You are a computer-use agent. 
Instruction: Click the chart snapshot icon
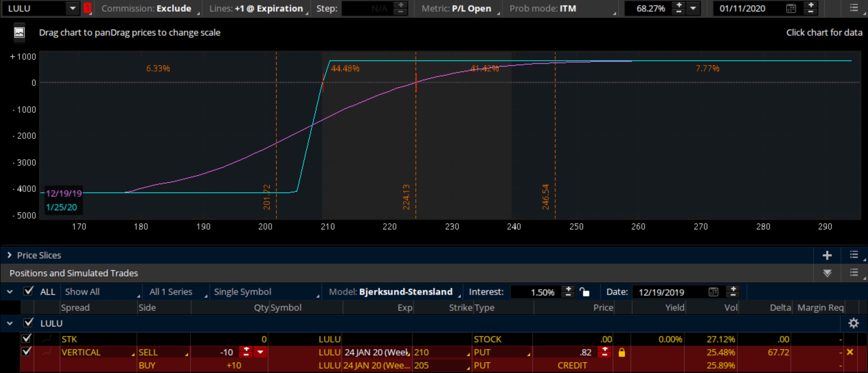(x=19, y=33)
